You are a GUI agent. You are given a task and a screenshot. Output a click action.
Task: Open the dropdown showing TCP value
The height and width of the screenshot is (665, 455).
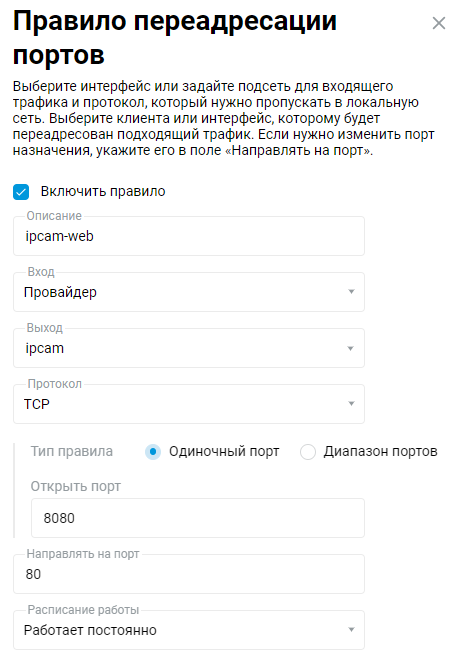click(189, 404)
